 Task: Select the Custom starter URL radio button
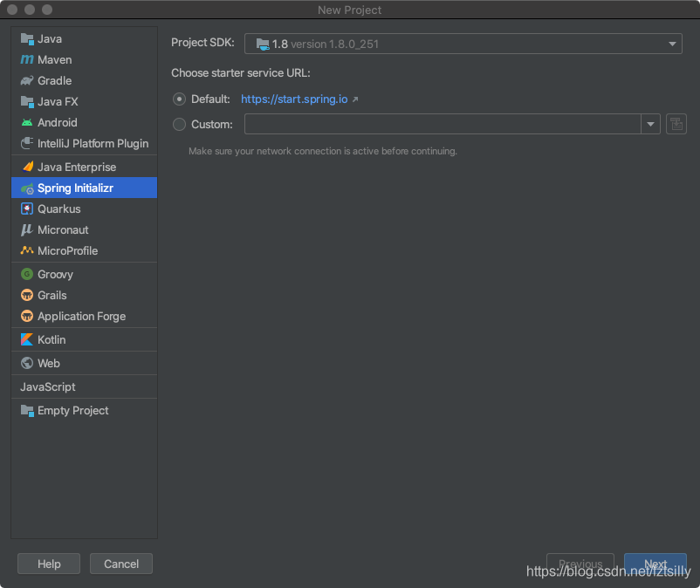pos(180,124)
